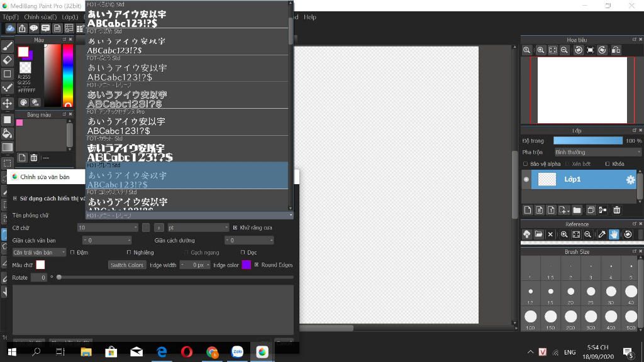Select the Move tool with four arrows
The height and width of the screenshot is (362, 644).
coord(8,103)
